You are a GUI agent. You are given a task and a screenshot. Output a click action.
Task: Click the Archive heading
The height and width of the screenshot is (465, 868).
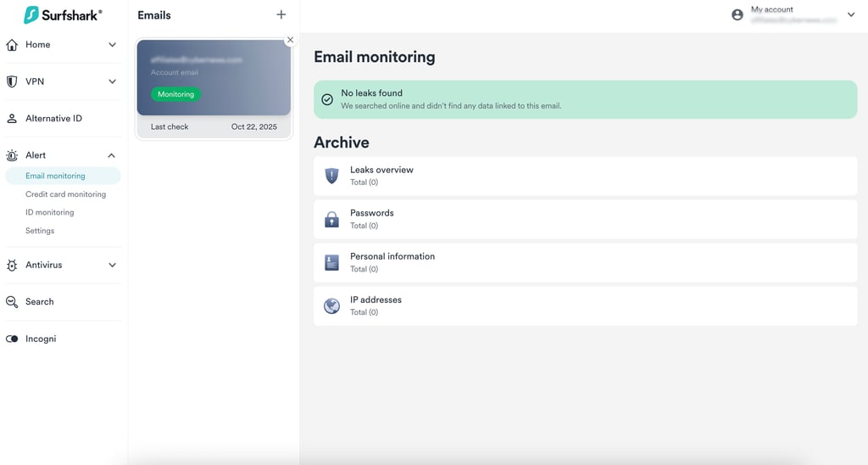coord(342,143)
